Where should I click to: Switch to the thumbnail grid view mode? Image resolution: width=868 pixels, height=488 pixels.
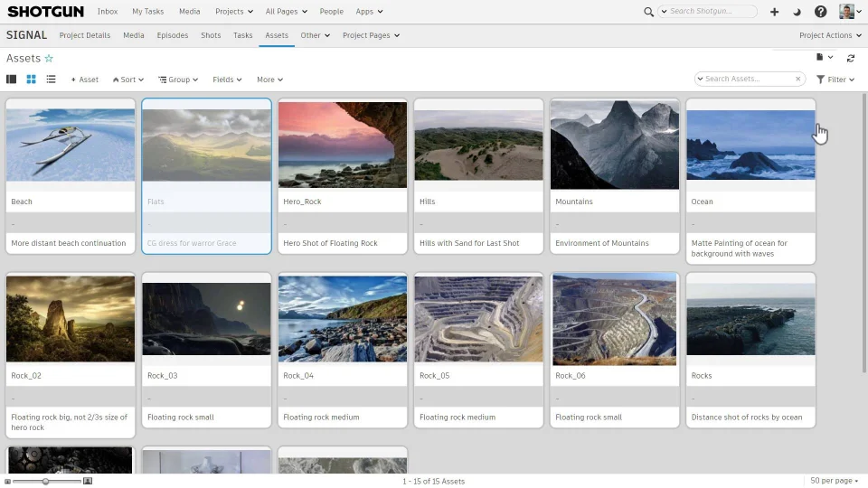31,80
